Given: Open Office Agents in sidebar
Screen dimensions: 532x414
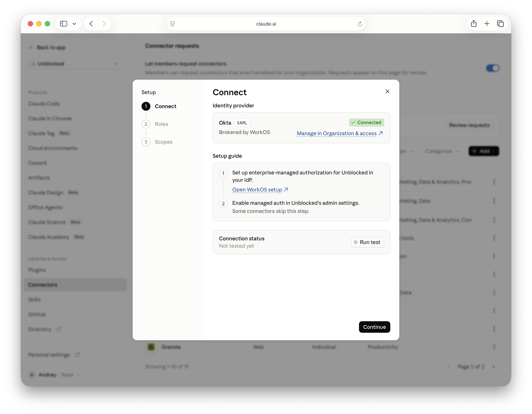Looking at the screenshot, I should pos(45,208).
